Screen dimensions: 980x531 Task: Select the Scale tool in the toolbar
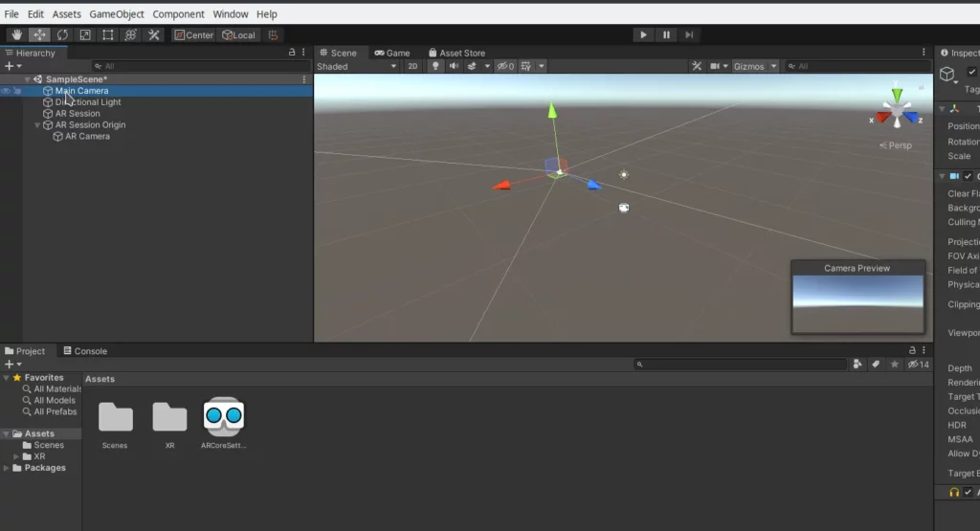85,35
